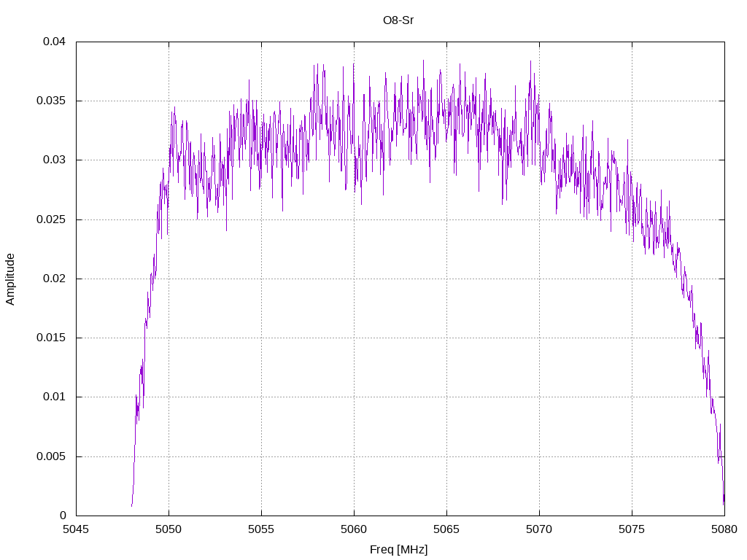Click the 0.035 y-axis tick label
Screen dimensions: 747x560
[51, 101]
